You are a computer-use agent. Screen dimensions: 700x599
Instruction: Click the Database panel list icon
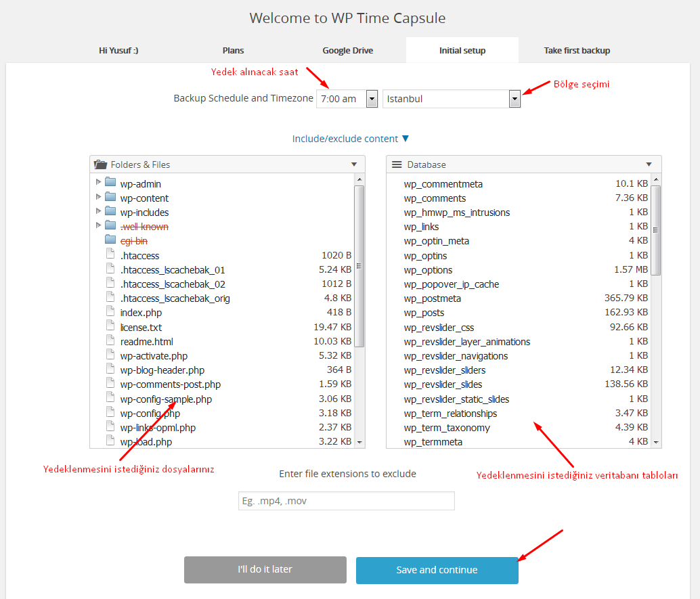point(396,164)
